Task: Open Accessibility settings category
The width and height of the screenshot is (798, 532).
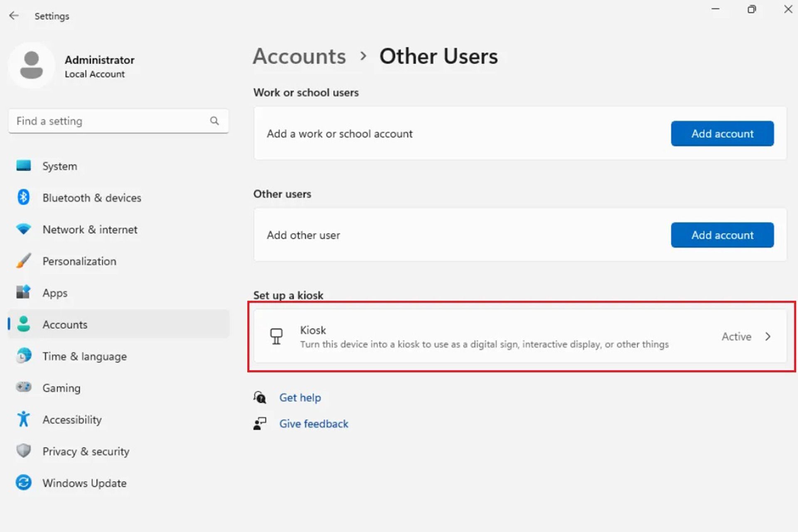Action: click(118, 419)
